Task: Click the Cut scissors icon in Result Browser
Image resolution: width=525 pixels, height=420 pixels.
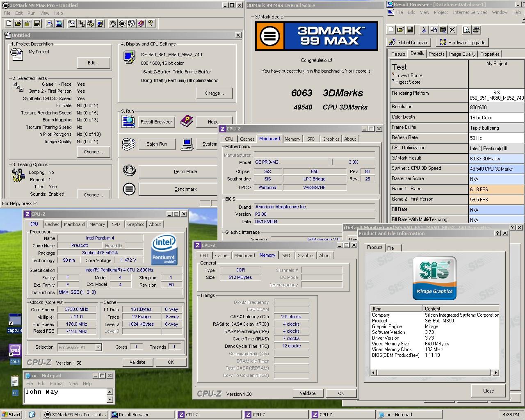Action: (424, 30)
